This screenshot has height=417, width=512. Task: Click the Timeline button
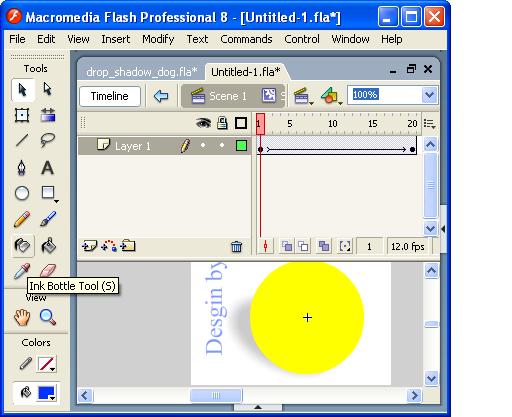pos(110,96)
